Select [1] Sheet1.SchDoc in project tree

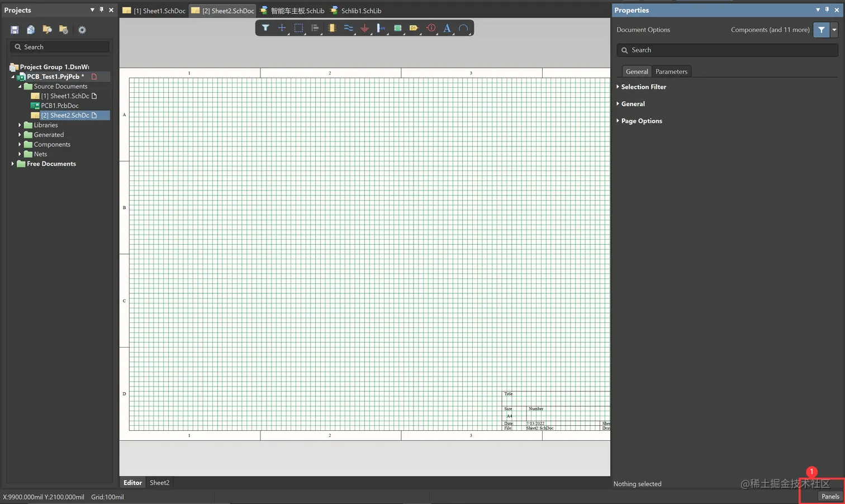pyautogui.click(x=65, y=96)
